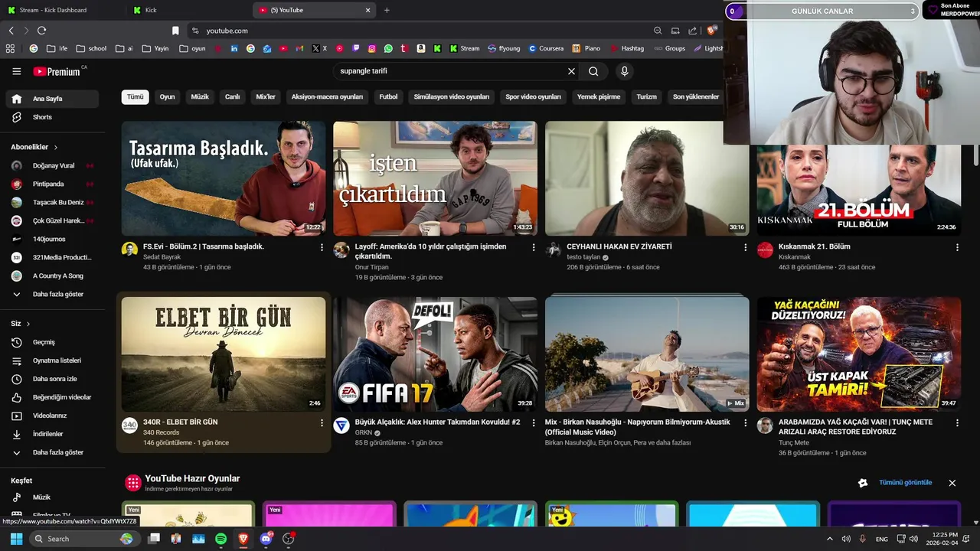980x551 pixels.
Task: Open Spotify from the Windows taskbar
Action: pyautogui.click(x=220, y=539)
